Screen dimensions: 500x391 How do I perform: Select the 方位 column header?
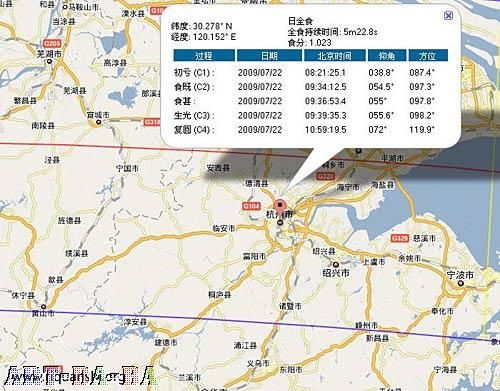coord(428,55)
